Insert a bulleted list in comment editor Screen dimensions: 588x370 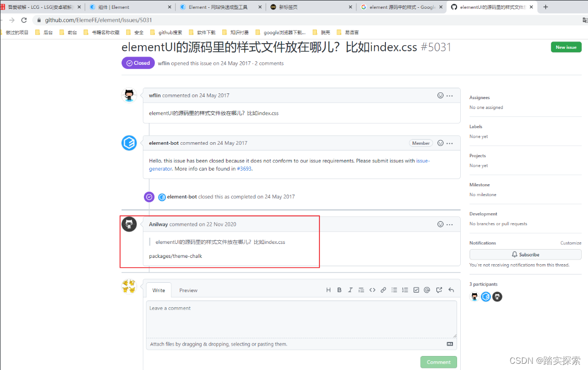click(394, 290)
